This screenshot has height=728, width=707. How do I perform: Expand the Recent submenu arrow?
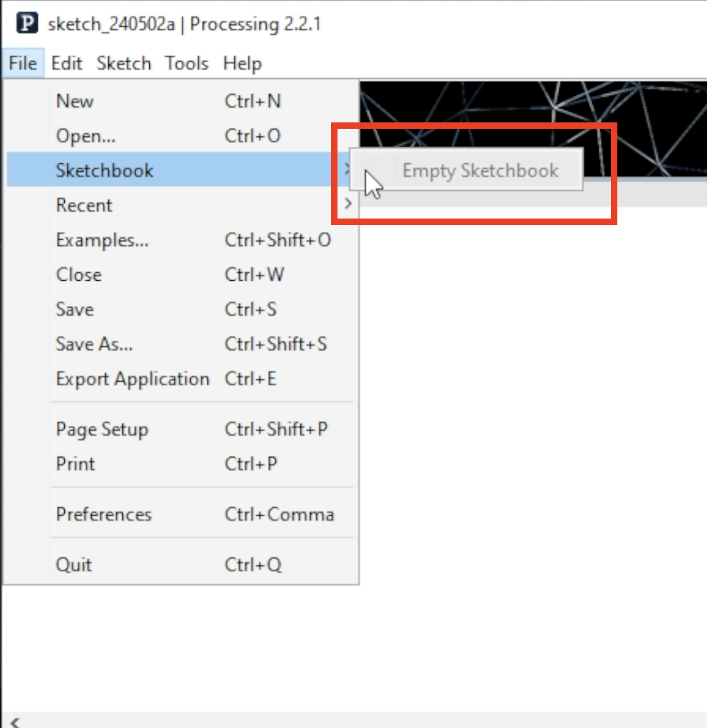(x=348, y=203)
